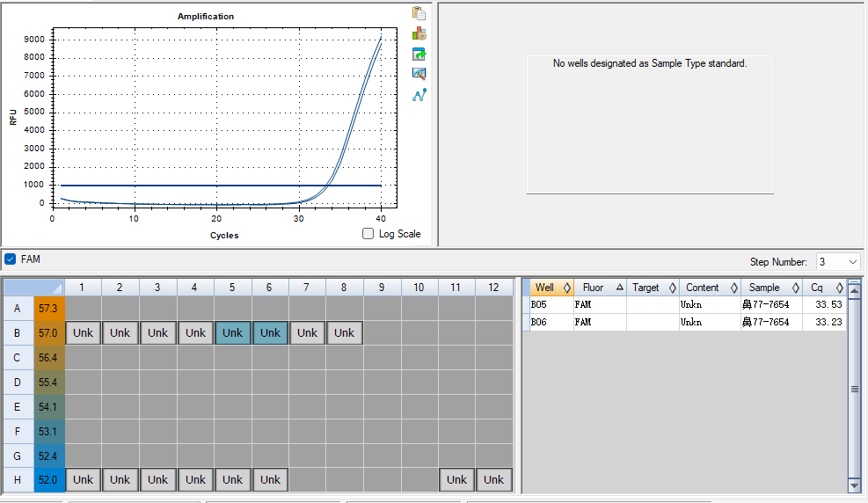Select plate row A header
The width and height of the screenshot is (868, 503).
point(18,308)
